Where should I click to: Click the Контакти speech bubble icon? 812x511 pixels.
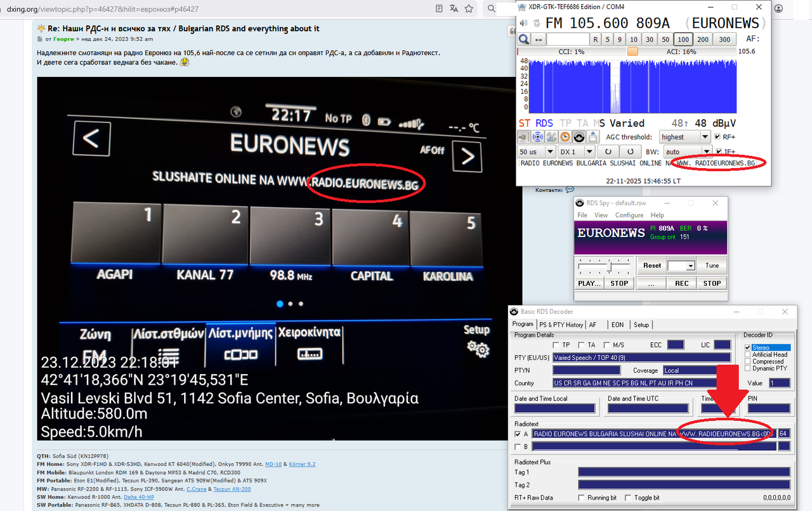(x=570, y=190)
